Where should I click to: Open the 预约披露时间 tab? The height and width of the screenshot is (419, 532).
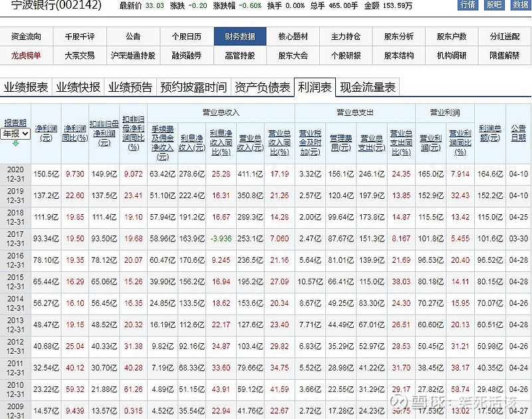click(x=195, y=86)
